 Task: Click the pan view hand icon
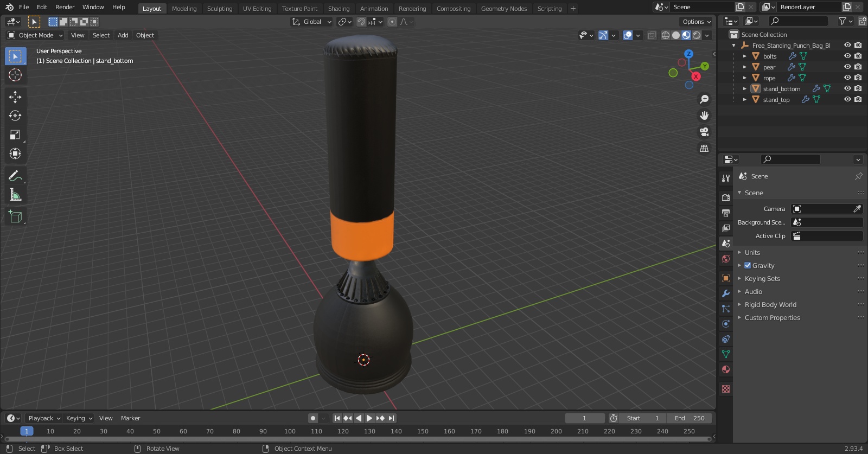coord(704,116)
